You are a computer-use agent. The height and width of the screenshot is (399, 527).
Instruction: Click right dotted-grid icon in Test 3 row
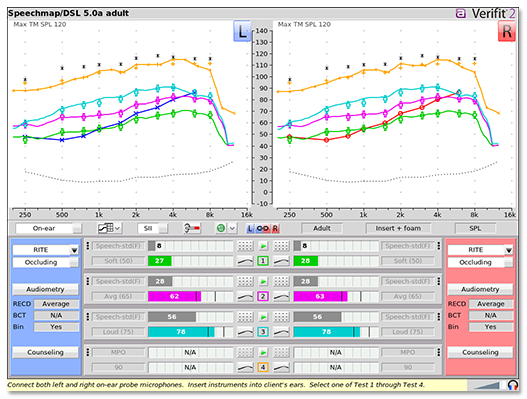pos(281,317)
